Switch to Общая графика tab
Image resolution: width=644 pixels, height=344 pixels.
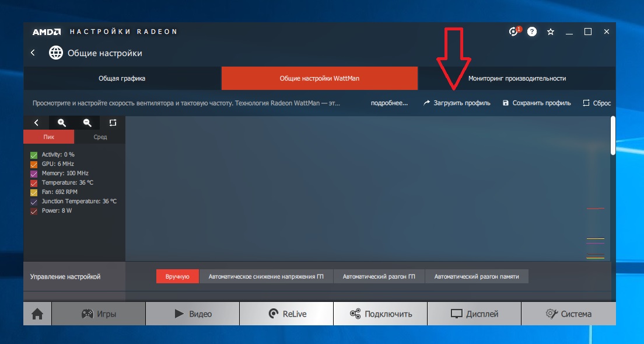122,78
